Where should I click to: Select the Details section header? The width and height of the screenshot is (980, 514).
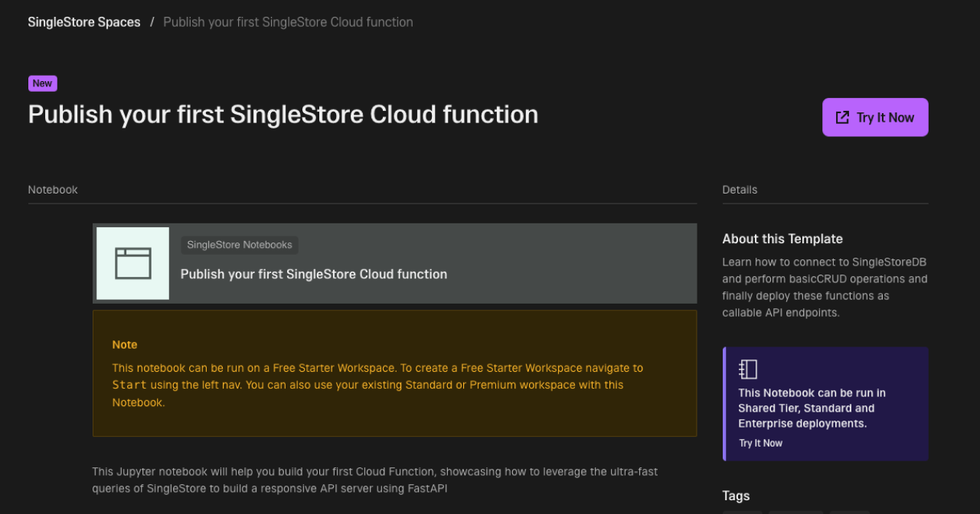[740, 189]
